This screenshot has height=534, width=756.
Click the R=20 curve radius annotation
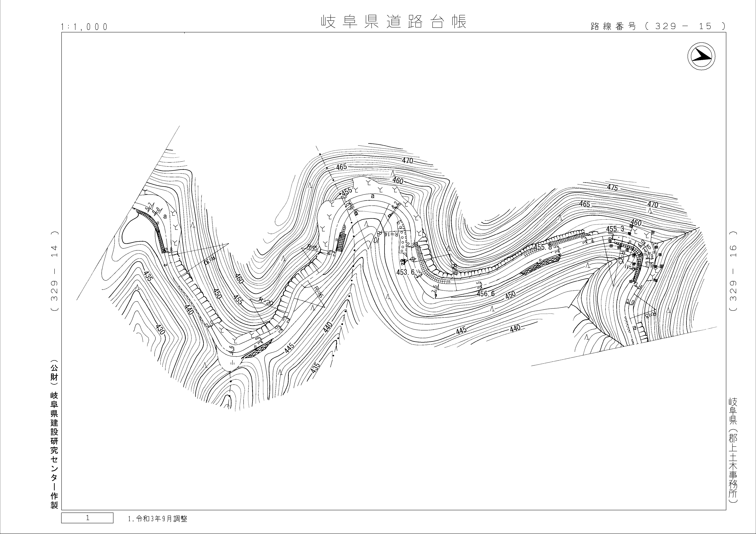(266, 302)
